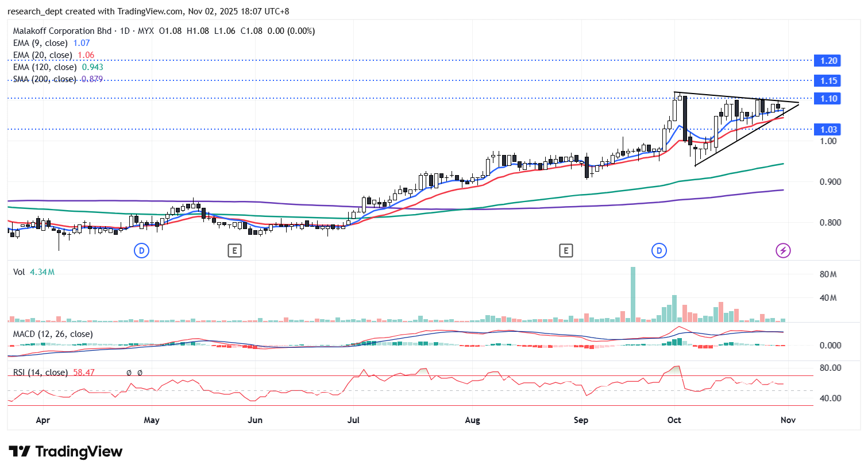
Task: Click the earnings E marker before September
Action: coord(566,250)
